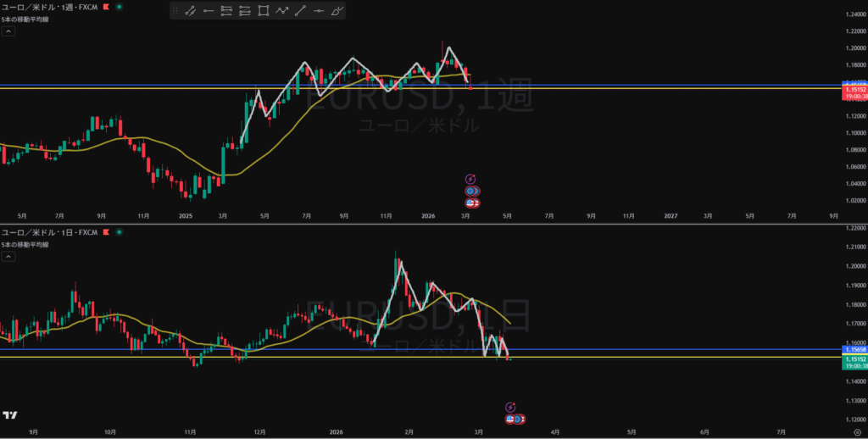868x439 pixels.
Task: Select the diagonal line segment tool
Action: point(301,11)
